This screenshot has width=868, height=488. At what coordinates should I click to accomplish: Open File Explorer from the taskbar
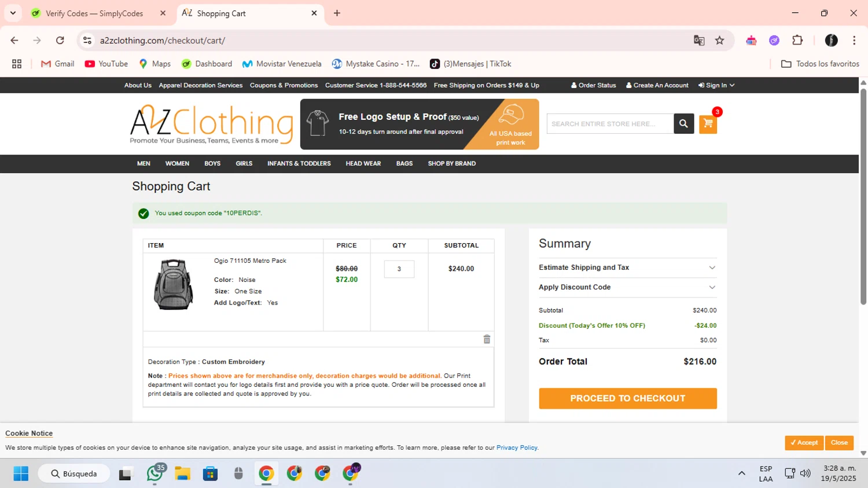(x=183, y=474)
